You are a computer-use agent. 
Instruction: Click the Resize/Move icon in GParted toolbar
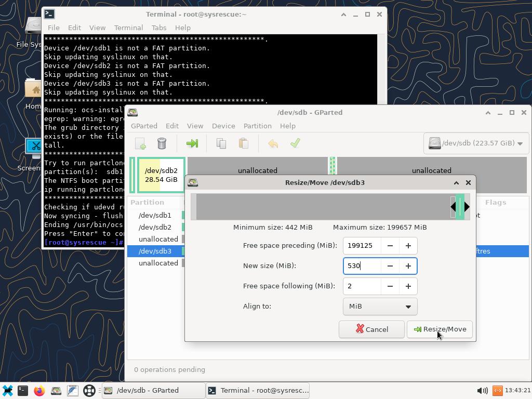[x=192, y=143]
